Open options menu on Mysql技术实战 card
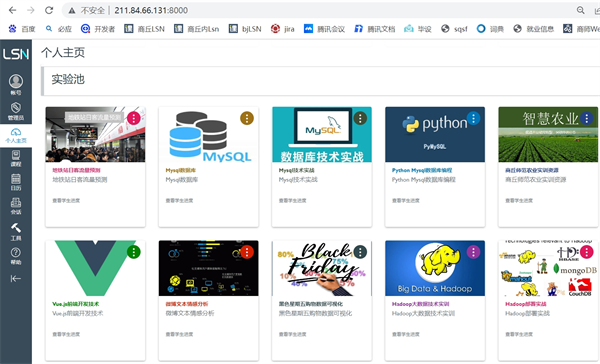Screen dimensions: 600x364 click(x=360, y=118)
